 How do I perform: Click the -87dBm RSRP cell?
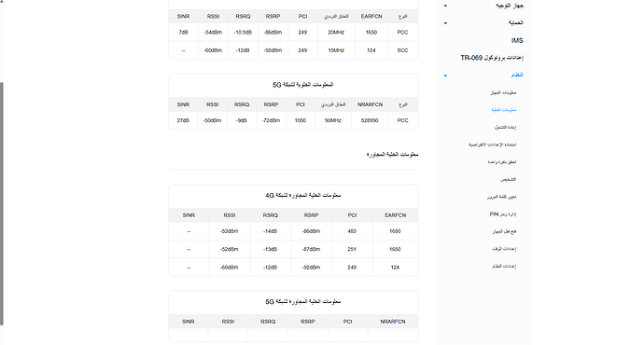pyautogui.click(x=311, y=249)
